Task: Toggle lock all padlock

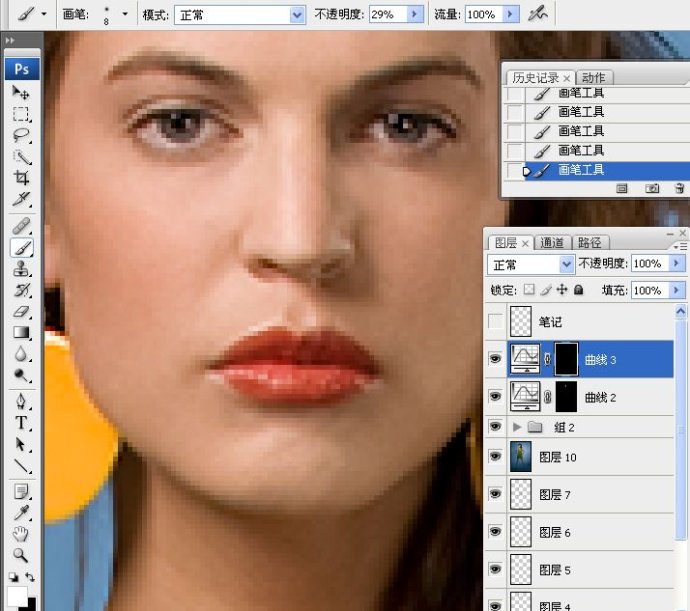Action: click(579, 290)
